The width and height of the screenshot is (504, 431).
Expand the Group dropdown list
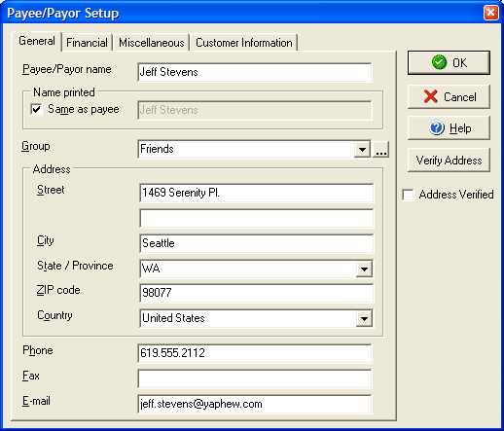pos(362,150)
